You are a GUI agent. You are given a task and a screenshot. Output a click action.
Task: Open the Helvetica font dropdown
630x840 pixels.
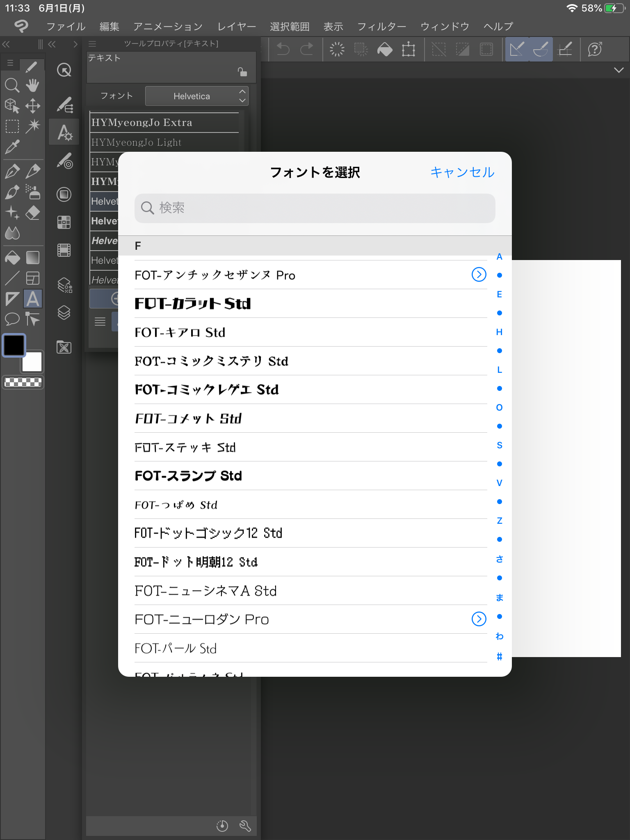pyautogui.click(x=197, y=96)
